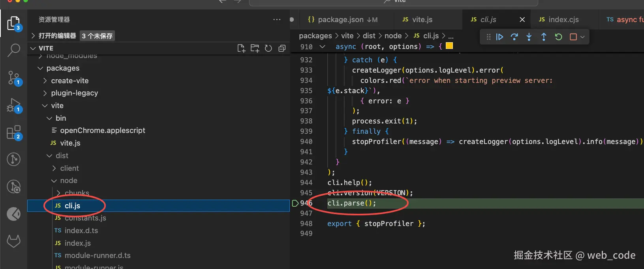This screenshot has height=269, width=644.
Task: Open explorer more actions ellipsis
Action: point(277,19)
